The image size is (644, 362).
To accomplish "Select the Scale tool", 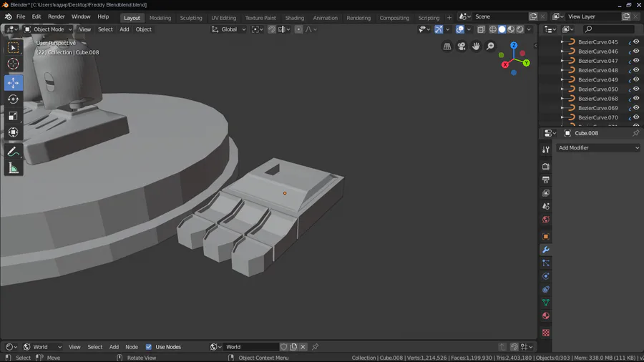I will pyautogui.click(x=13, y=116).
